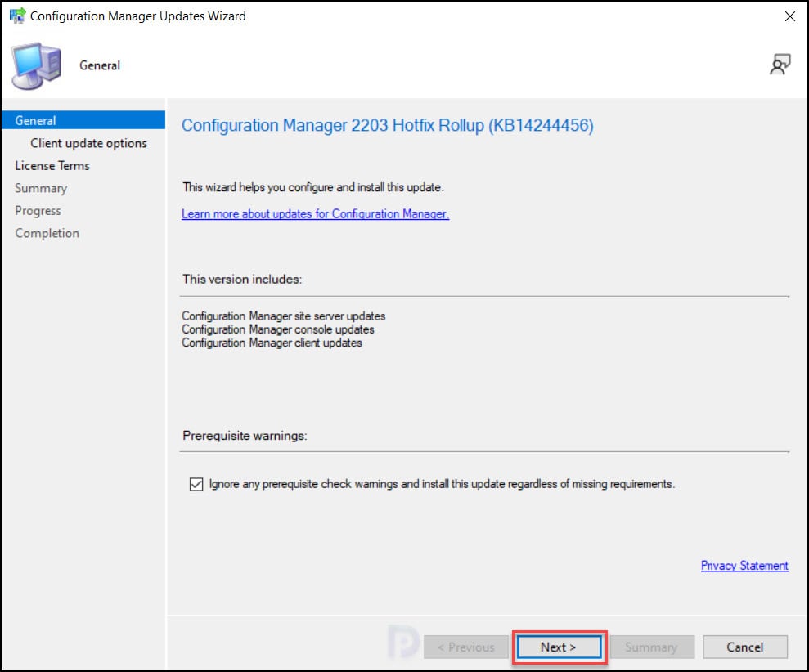Click 'Configuration Manager client updates' line

tap(272, 343)
